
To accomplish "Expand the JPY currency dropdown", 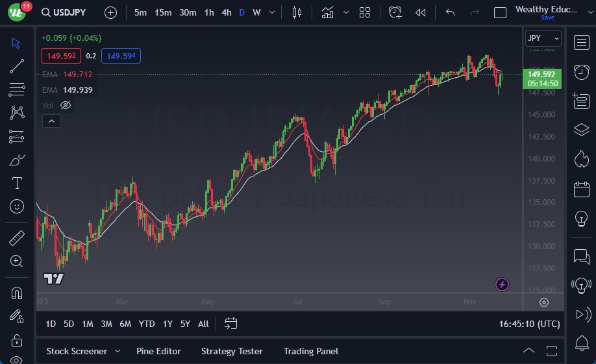I will (x=543, y=38).
